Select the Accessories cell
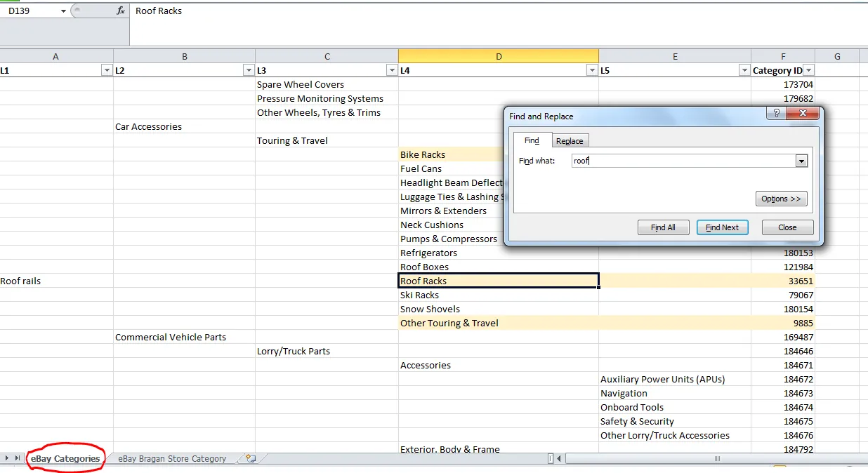This screenshot has width=868, height=473. 499,365
